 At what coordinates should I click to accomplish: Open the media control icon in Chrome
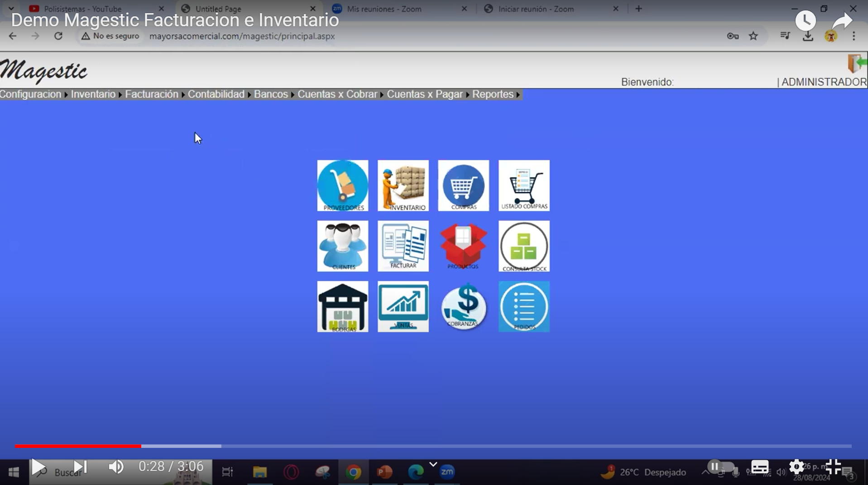785,36
